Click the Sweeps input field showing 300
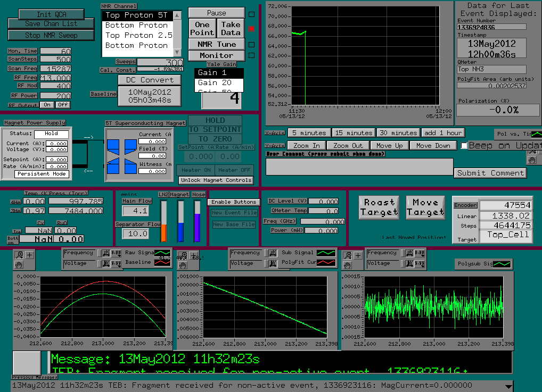 tap(160, 62)
